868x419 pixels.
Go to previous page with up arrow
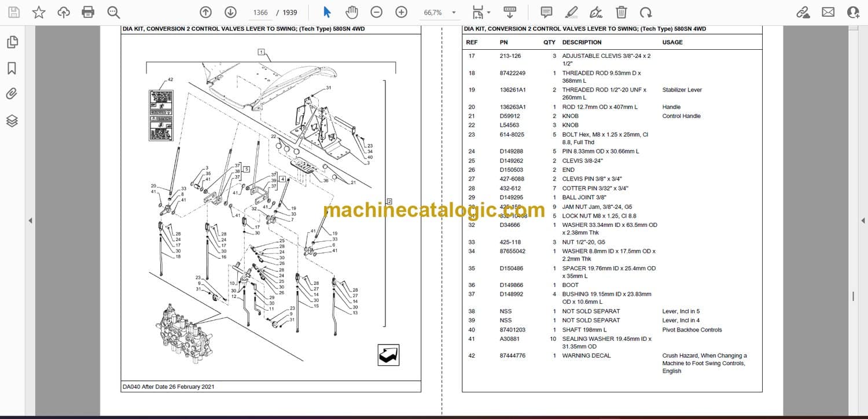205,12
